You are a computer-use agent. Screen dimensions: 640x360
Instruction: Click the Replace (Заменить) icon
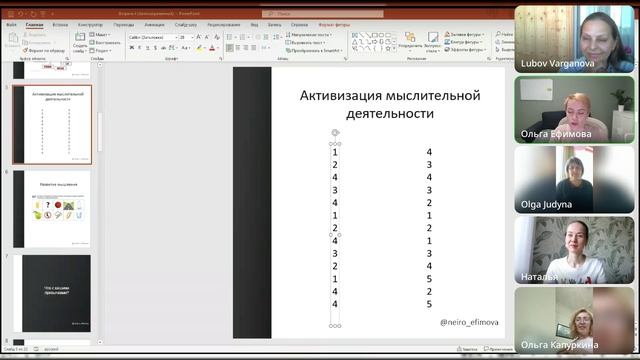coord(498,42)
